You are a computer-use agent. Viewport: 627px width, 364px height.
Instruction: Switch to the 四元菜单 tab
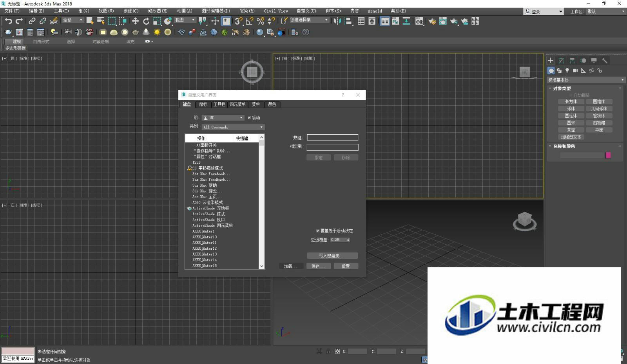click(237, 105)
